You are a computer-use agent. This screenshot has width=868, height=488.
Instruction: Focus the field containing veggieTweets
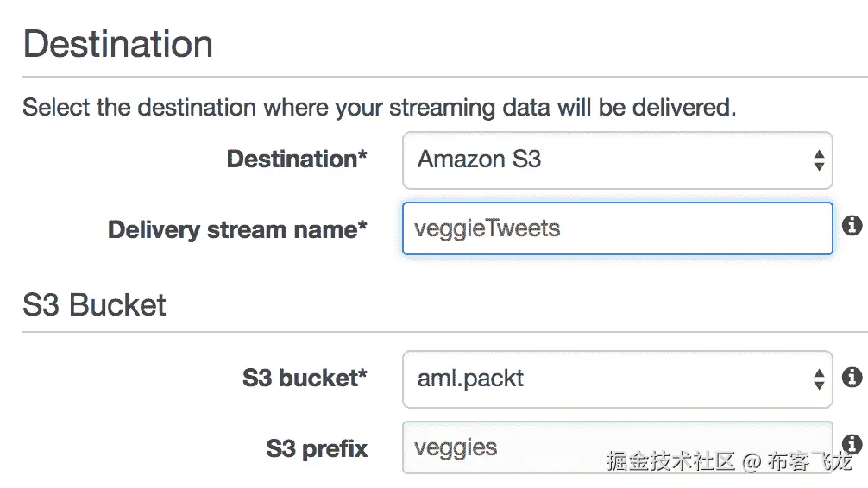pyautogui.click(x=616, y=229)
